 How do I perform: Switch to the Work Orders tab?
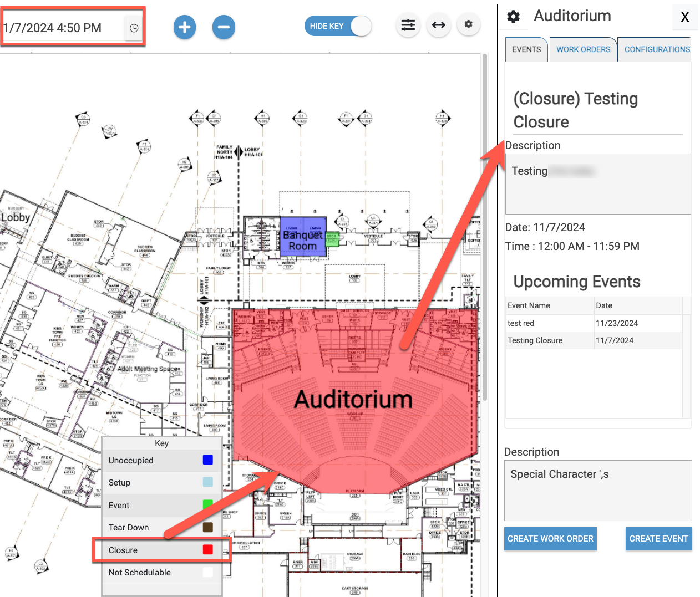click(583, 49)
